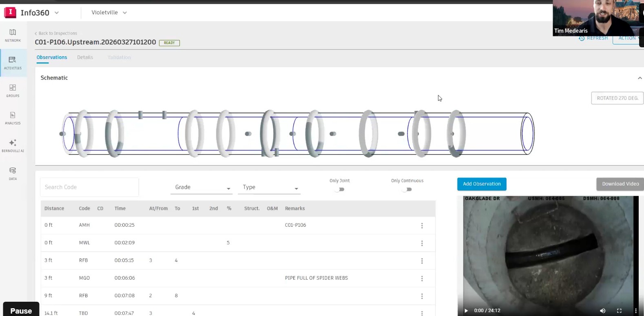The height and width of the screenshot is (316, 644).
Task: Enable the Only Continuous toggle
Action: (x=407, y=189)
